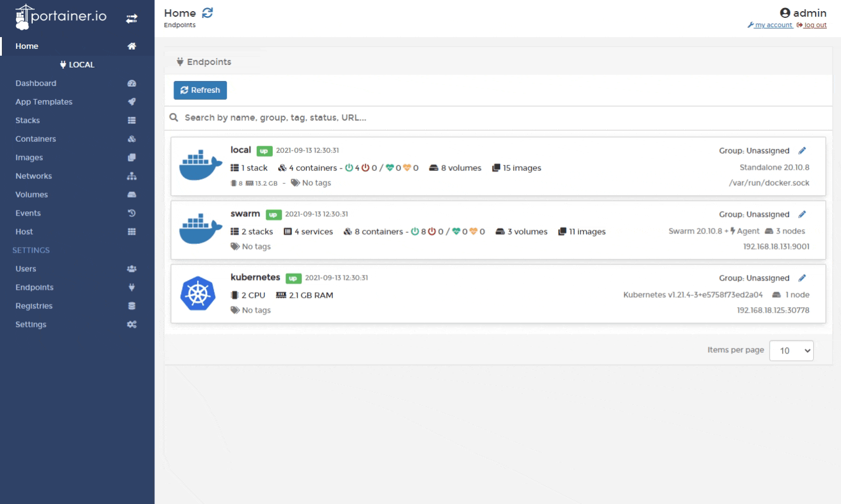Focus the endpoint search field

498,118
